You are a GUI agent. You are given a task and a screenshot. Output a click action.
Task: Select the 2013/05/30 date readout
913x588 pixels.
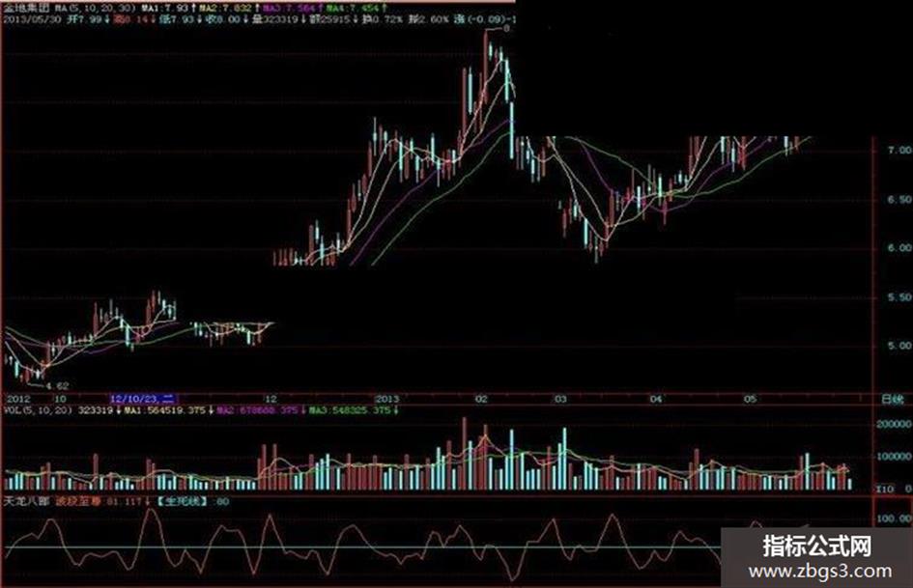point(33,19)
